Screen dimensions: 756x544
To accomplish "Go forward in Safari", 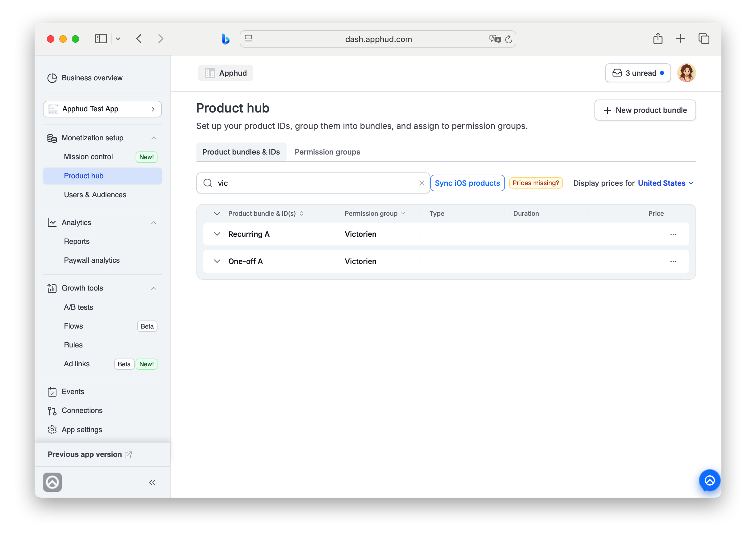I will (161, 39).
